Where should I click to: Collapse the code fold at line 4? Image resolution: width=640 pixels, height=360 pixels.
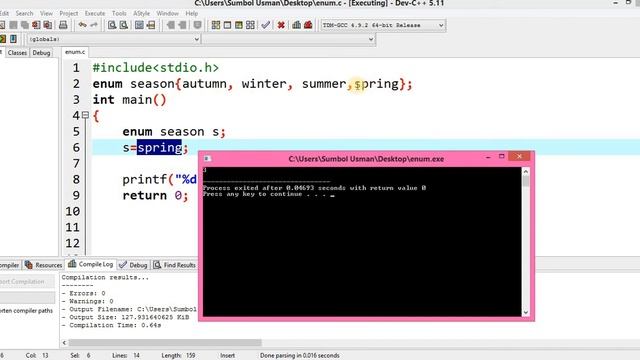pos(85,116)
